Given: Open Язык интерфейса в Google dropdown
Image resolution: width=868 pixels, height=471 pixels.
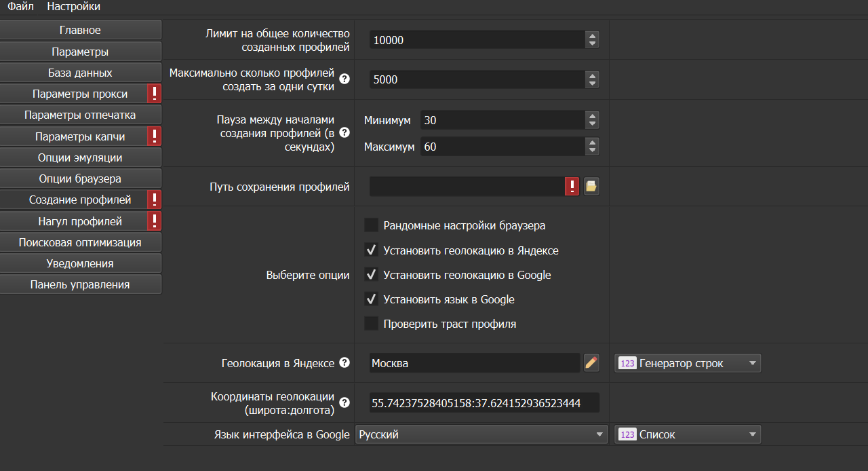Looking at the screenshot, I should click(x=481, y=434).
